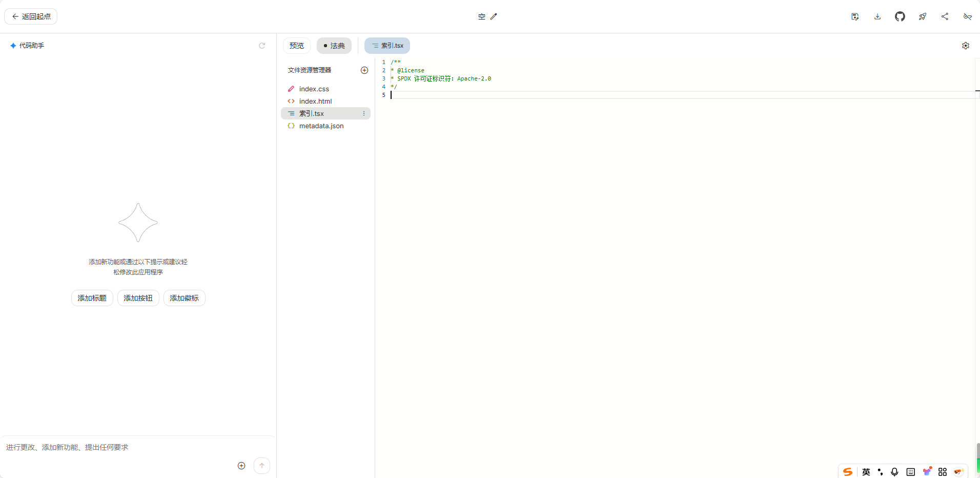Go back using the 返回起点 button
Screen dimensions: 980x478
[x=31, y=16]
